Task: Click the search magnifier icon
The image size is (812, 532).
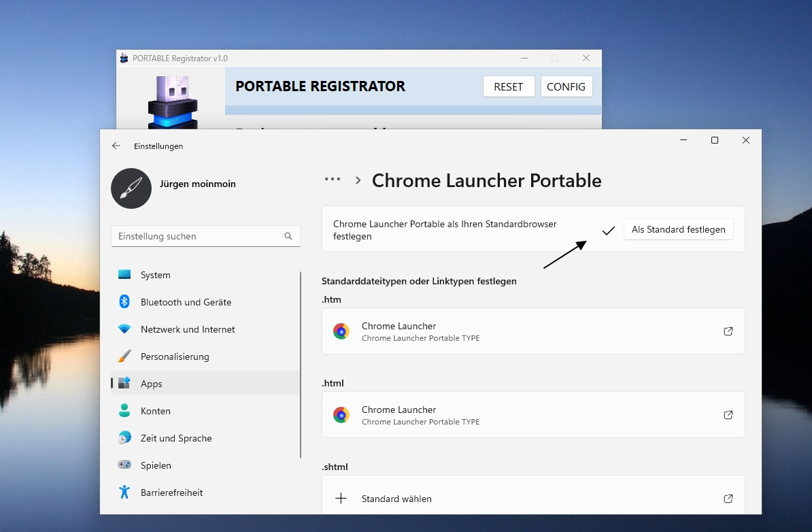Action: (288, 236)
